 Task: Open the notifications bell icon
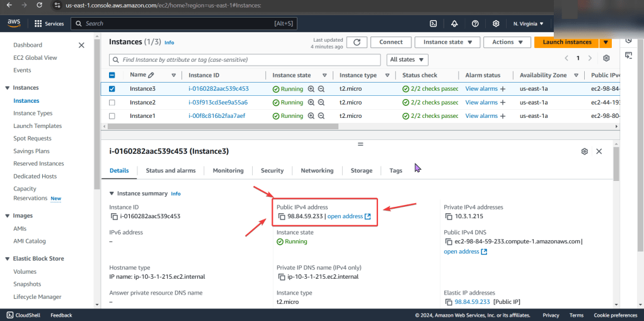tap(454, 23)
